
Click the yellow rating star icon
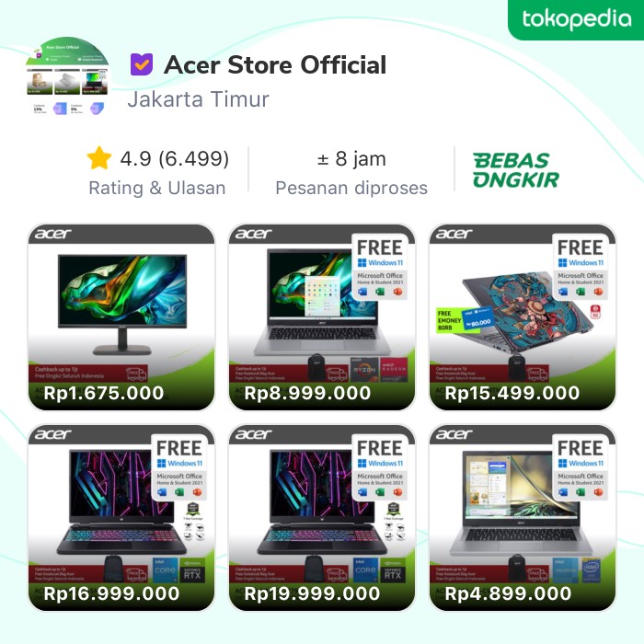point(99,158)
